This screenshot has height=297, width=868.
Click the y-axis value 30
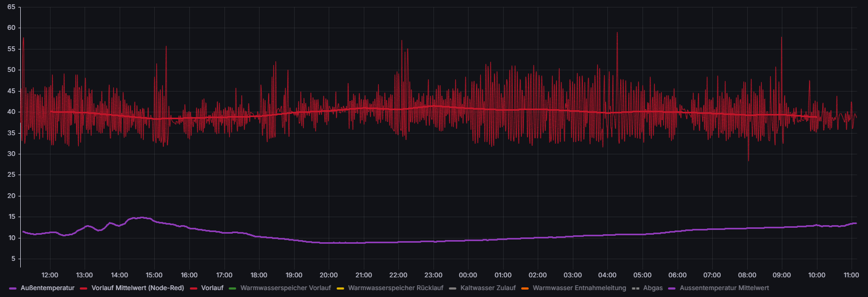point(12,154)
